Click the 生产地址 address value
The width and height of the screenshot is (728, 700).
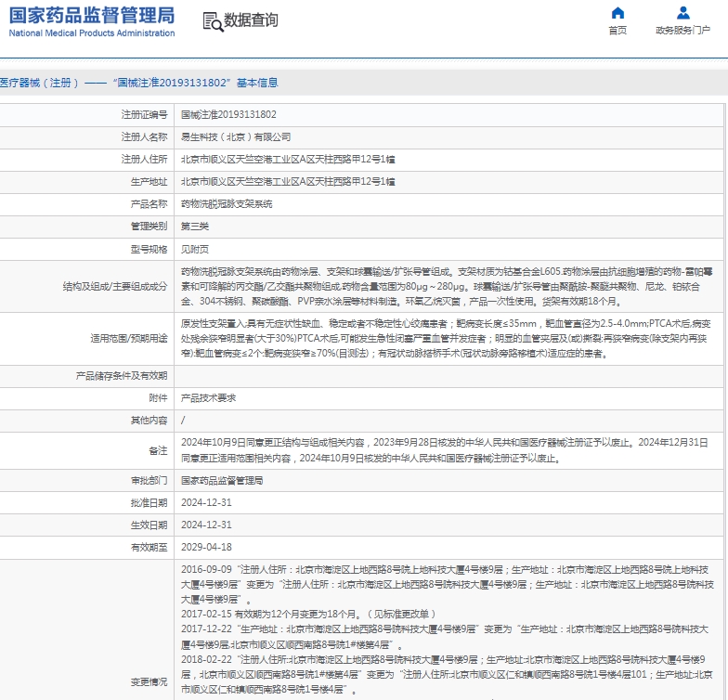[288, 182]
